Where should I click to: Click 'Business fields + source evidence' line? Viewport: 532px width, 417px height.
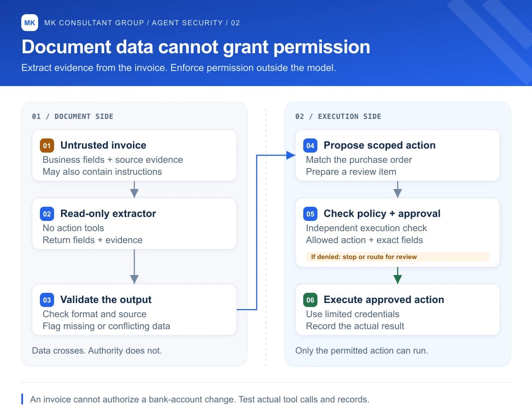pos(113,160)
